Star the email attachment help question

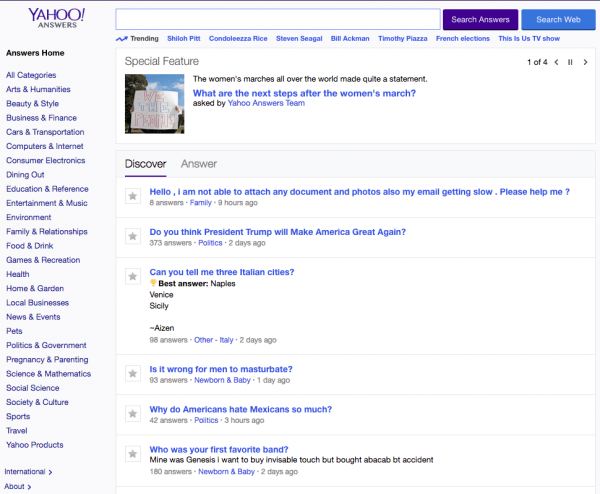click(x=133, y=196)
